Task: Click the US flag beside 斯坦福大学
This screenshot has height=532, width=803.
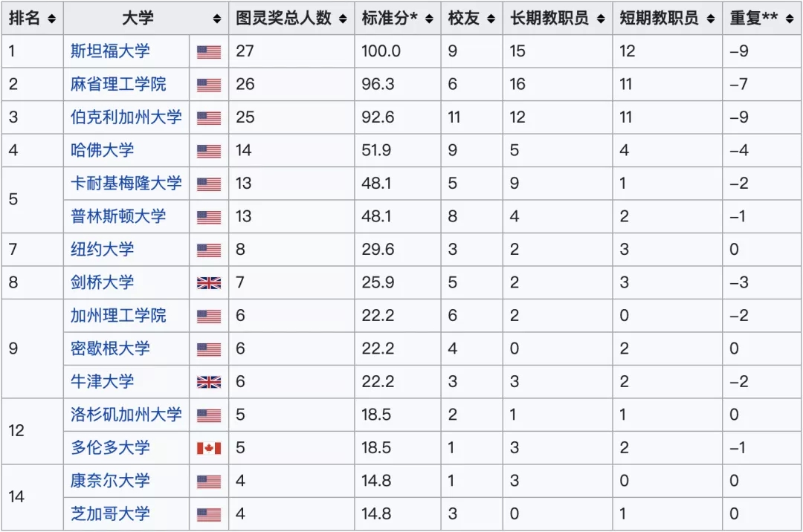Action: pos(209,52)
